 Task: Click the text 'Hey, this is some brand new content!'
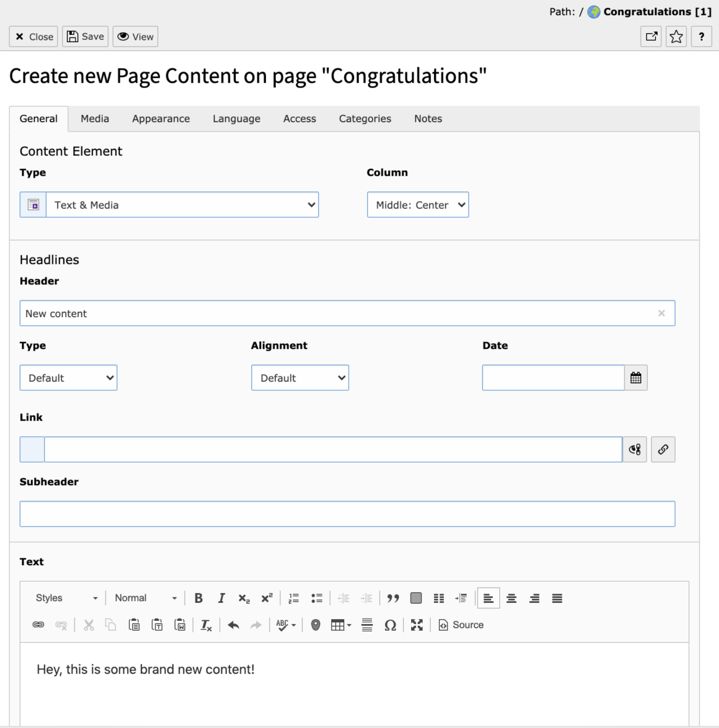[146, 669]
